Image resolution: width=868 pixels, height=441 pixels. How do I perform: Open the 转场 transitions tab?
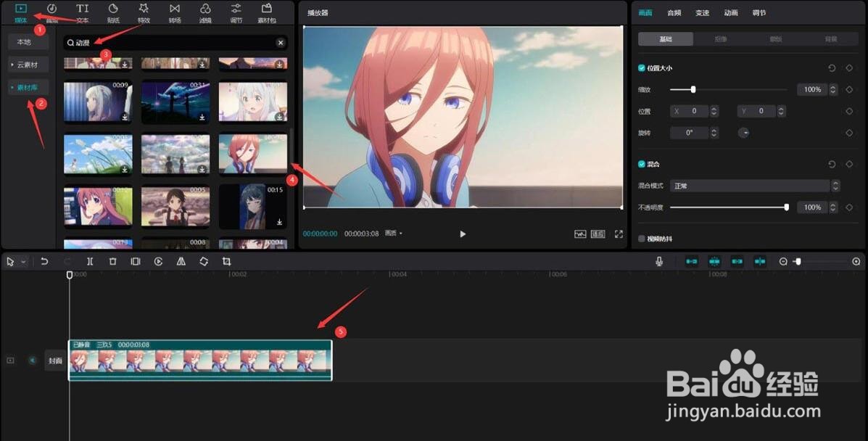point(174,13)
